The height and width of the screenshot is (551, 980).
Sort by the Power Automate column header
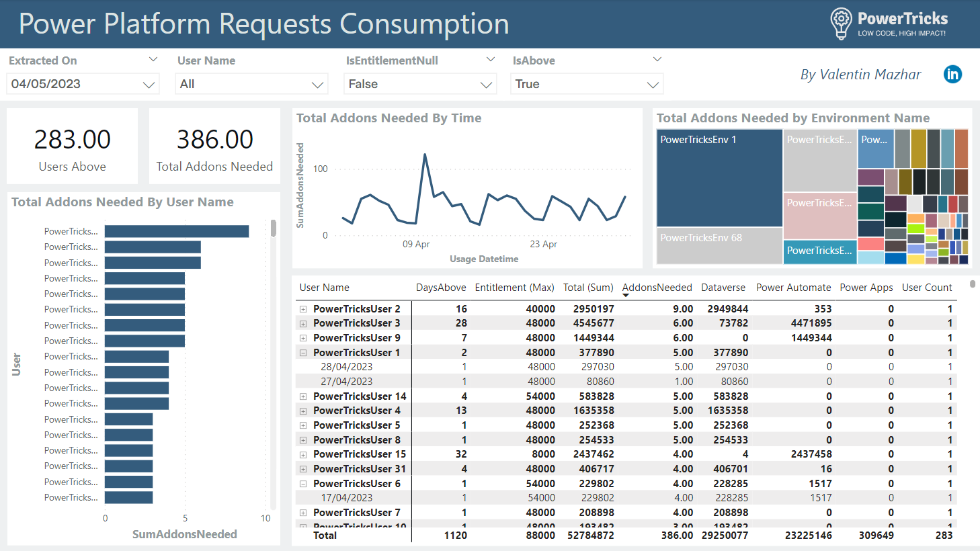[x=794, y=288]
